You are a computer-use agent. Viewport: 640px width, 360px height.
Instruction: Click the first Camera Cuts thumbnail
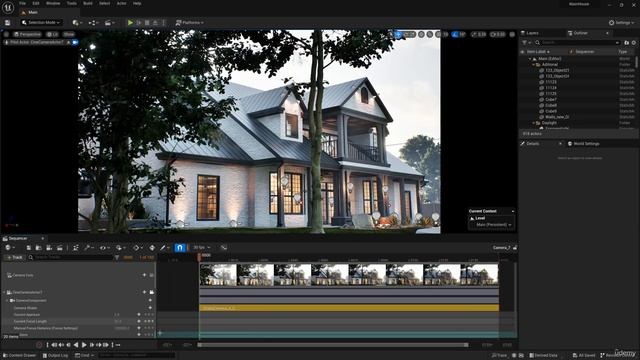pyautogui.click(x=218, y=274)
